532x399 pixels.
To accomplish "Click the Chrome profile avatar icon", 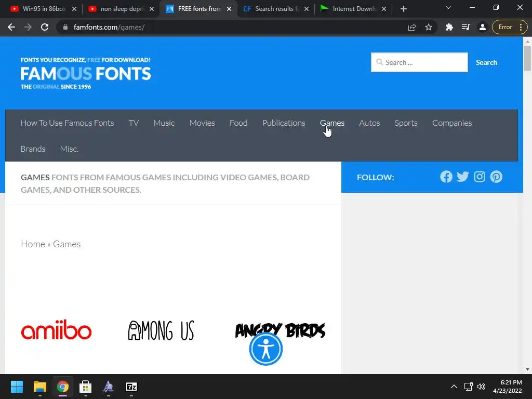I will pos(483,27).
